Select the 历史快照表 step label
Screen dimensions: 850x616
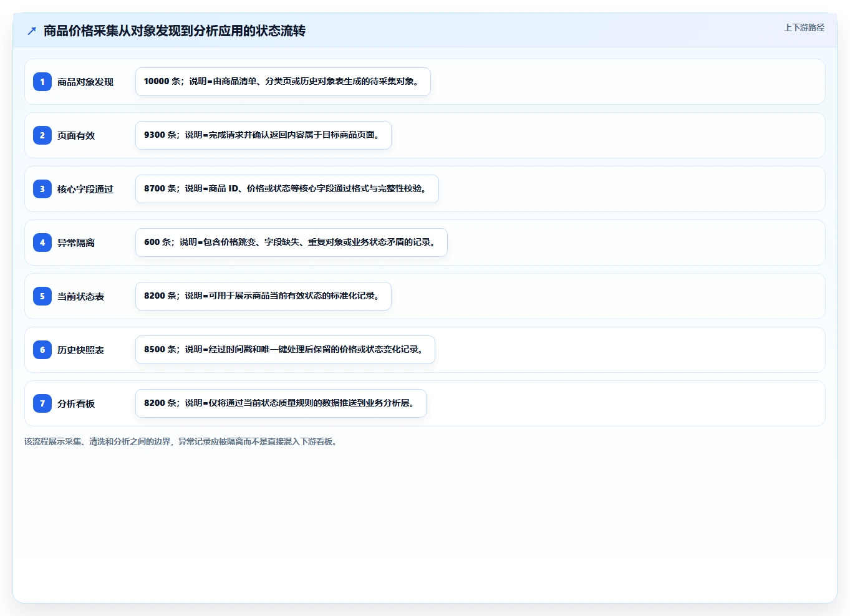point(80,350)
